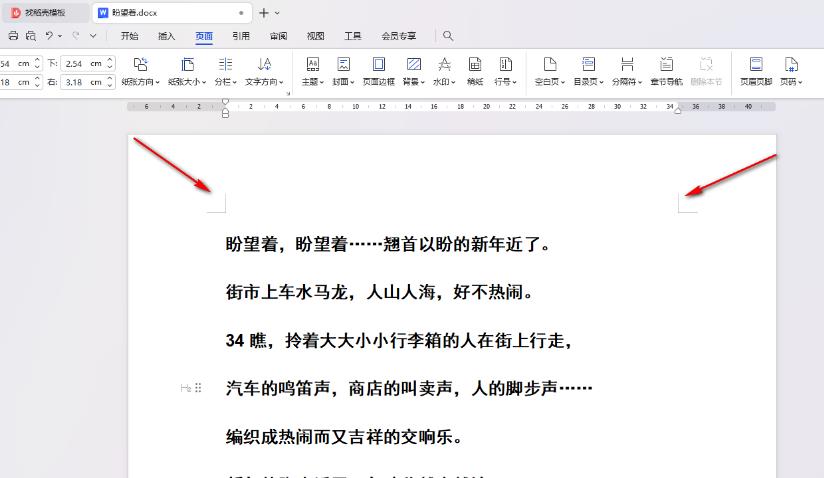Open the 引用 ribbon tab
The image size is (824, 478).
241,36
